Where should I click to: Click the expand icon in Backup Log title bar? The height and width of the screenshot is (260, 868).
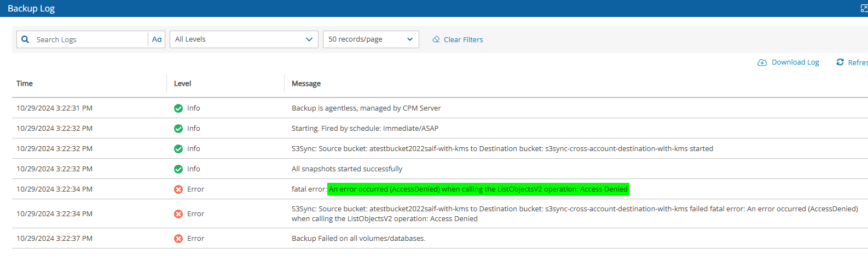(864, 9)
